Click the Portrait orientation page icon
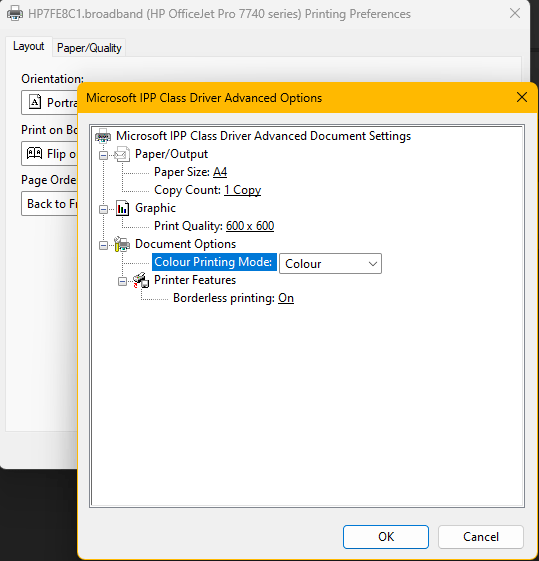 pos(35,102)
